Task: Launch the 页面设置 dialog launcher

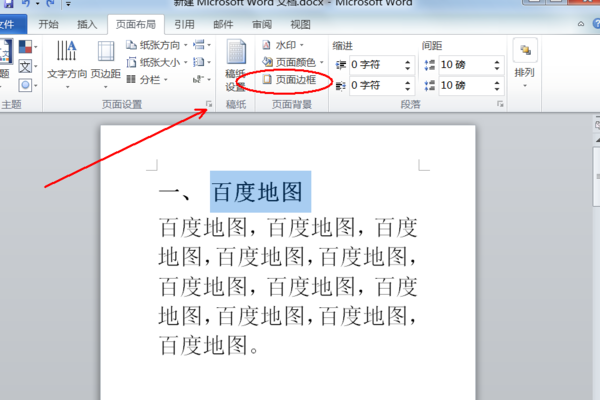Action: (x=209, y=104)
